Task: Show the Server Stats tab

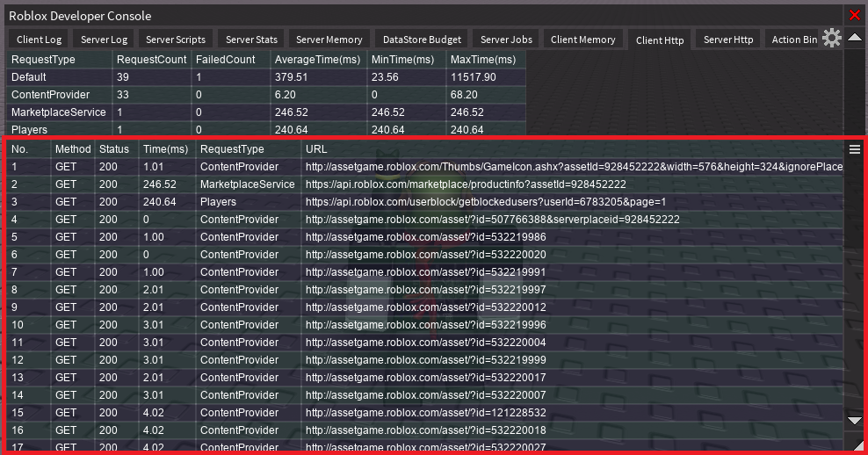Action: 251,40
